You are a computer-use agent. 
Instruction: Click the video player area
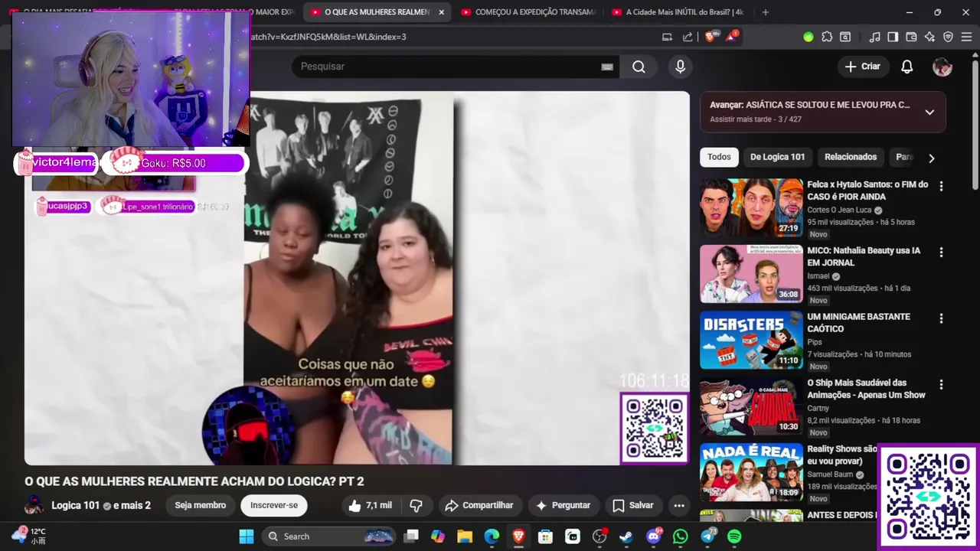[357, 279]
